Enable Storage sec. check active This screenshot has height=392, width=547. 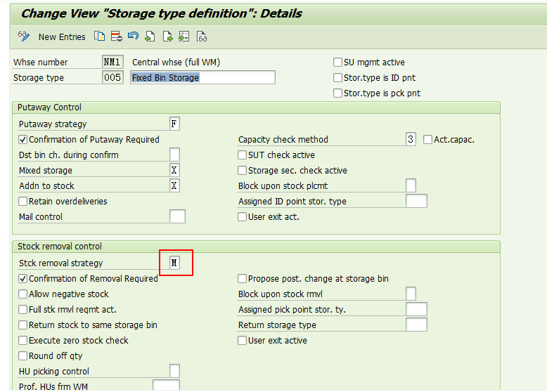pos(242,171)
